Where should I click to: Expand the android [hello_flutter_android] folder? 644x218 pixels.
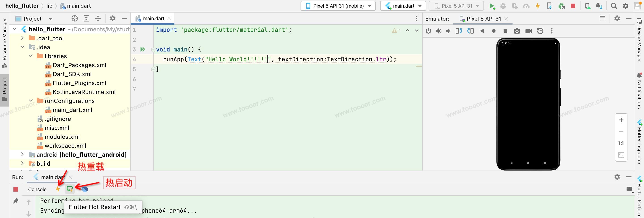[23, 154]
